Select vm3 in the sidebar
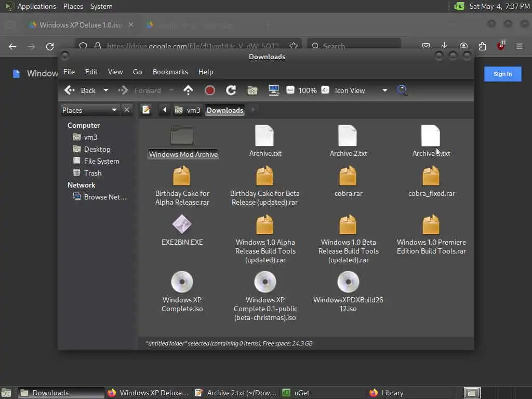The image size is (532, 399). (86, 137)
